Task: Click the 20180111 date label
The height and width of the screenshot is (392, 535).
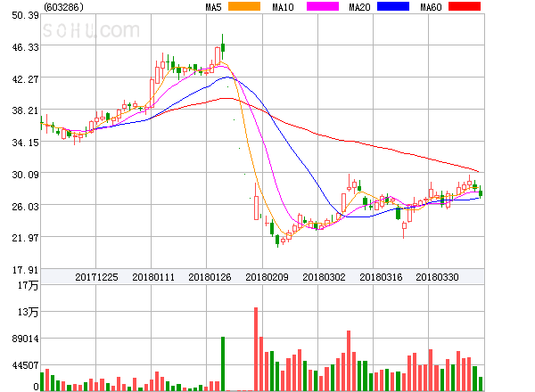Action: tap(153, 277)
